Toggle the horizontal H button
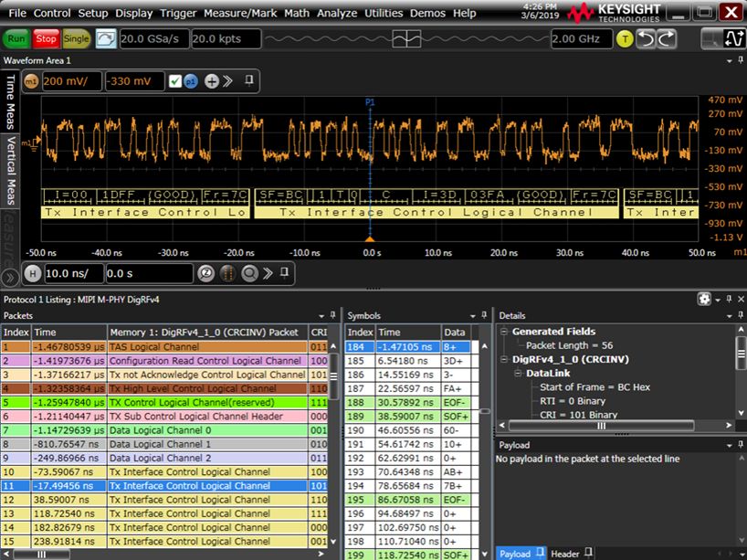747x560 pixels. point(32,273)
